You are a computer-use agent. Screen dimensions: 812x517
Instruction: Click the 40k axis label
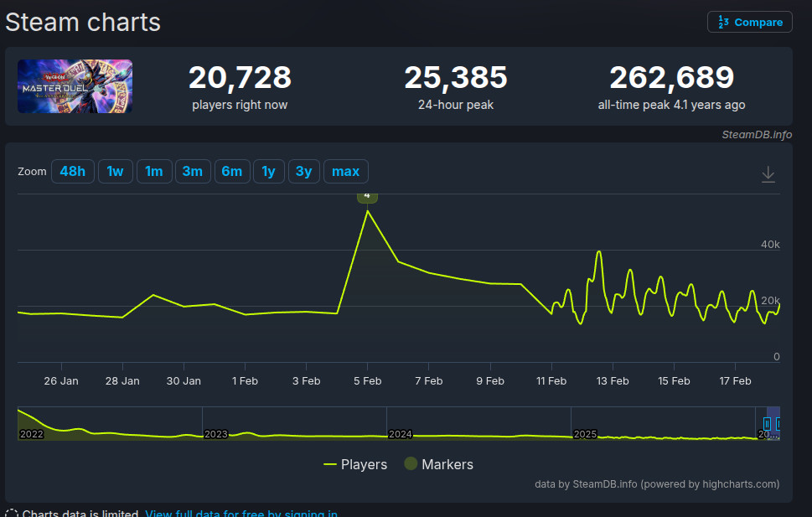770,245
